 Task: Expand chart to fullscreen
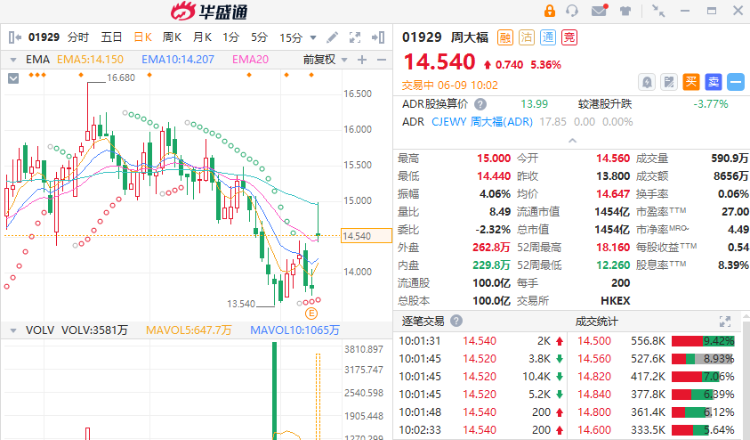tap(355, 37)
